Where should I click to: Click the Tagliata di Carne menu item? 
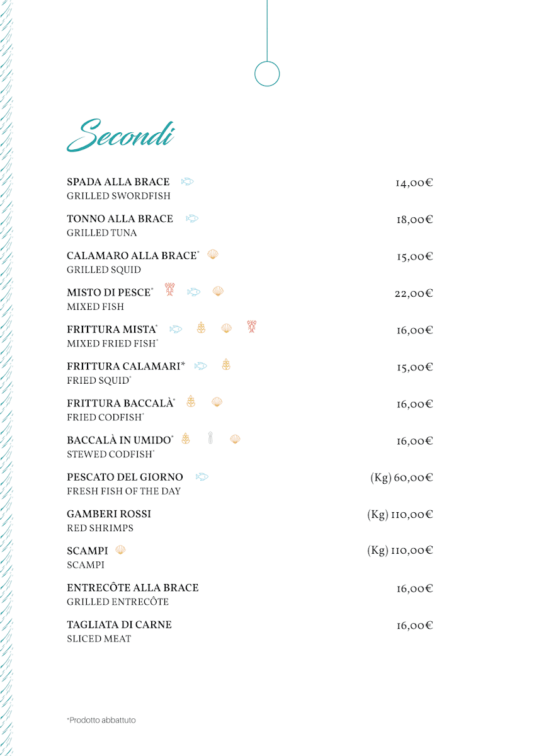pyautogui.click(x=119, y=625)
